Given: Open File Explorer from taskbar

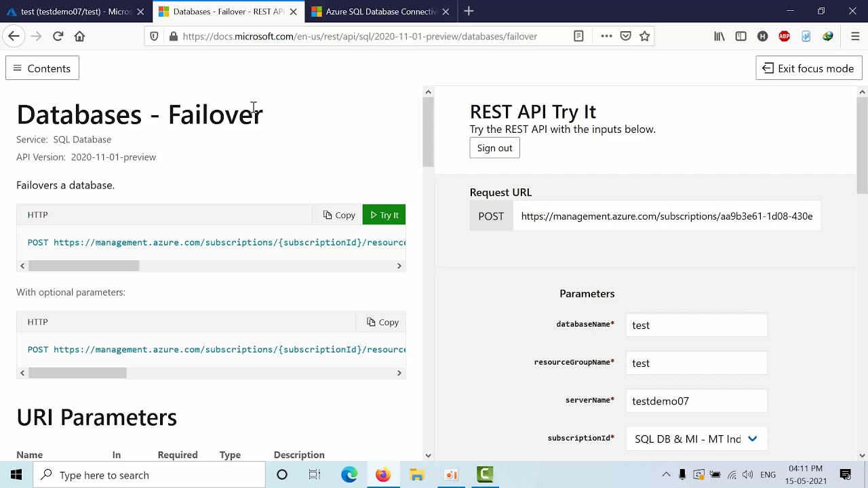Looking at the screenshot, I should pyautogui.click(x=417, y=475).
